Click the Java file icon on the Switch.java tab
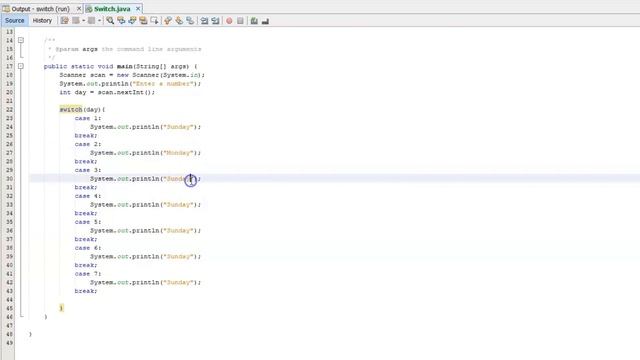The width and height of the screenshot is (640, 360). pyautogui.click(x=89, y=9)
